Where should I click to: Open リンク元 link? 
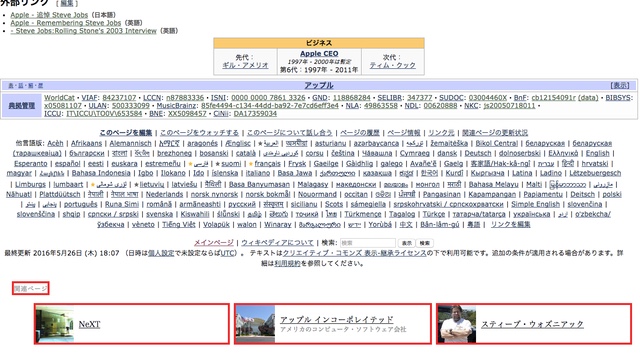click(441, 133)
